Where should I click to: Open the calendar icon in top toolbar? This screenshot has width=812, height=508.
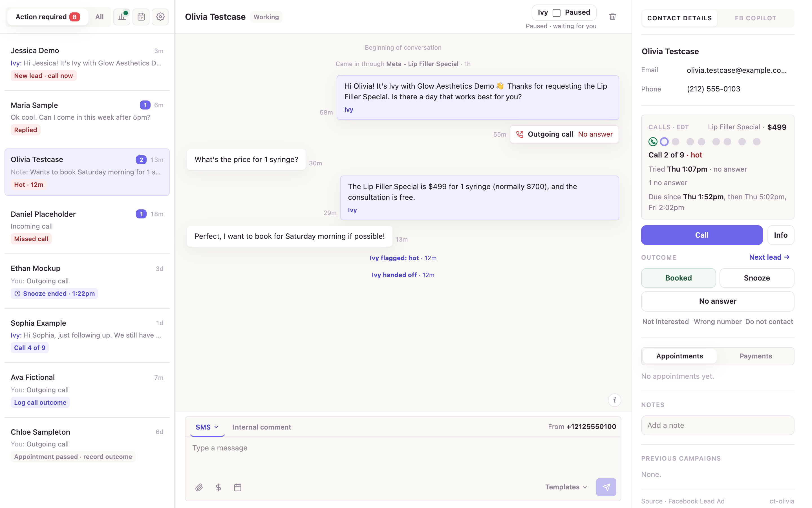coord(141,17)
